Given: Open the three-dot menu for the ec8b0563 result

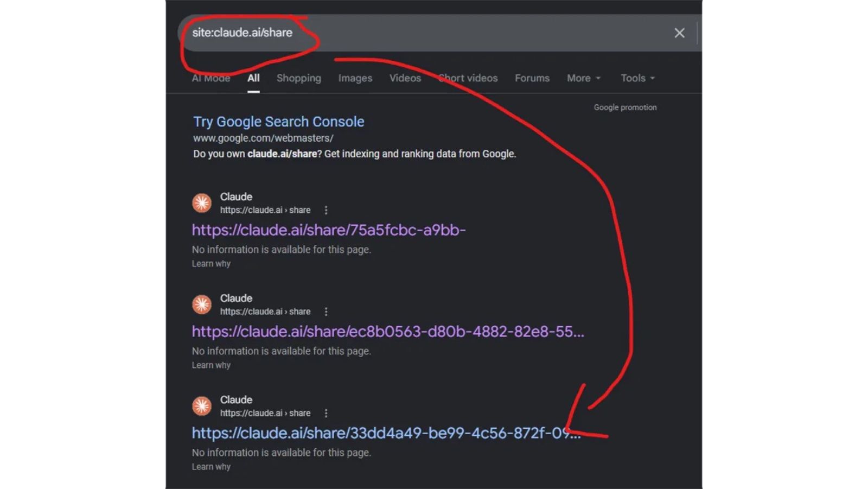Looking at the screenshot, I should tap(326, 312).
